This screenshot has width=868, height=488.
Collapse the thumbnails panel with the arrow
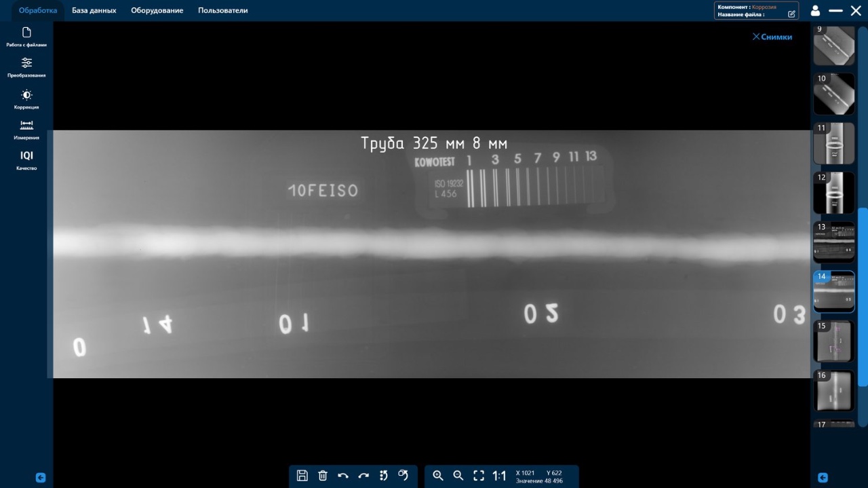tap(823, 478)
